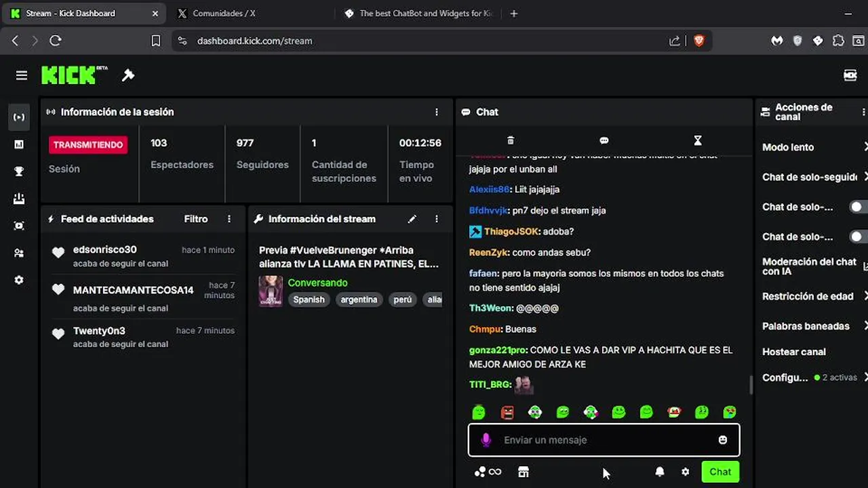This screenshot has width=868, height=488.
Task: Click the speech bubble icon in the chat toolbar
Action: point(604,140)
